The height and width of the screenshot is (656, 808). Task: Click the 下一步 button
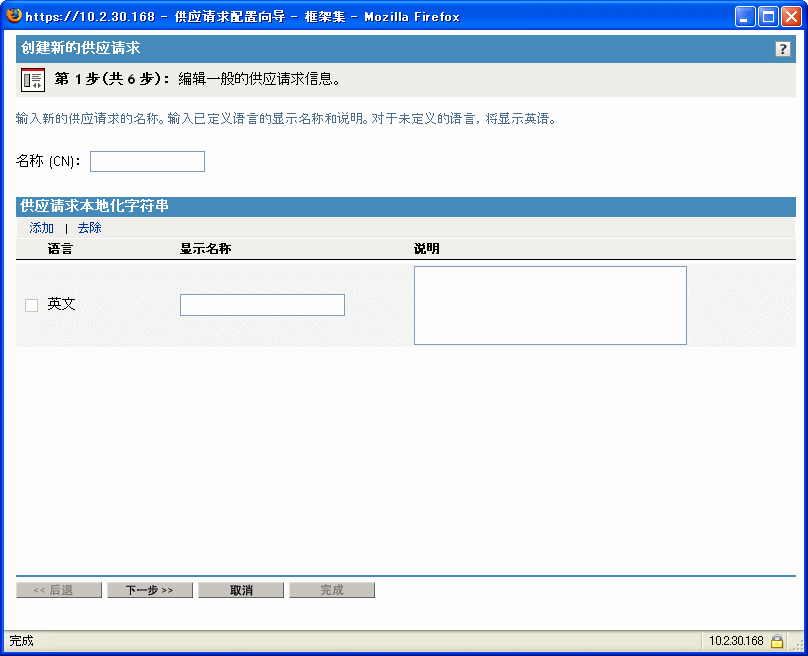point(149,589)
